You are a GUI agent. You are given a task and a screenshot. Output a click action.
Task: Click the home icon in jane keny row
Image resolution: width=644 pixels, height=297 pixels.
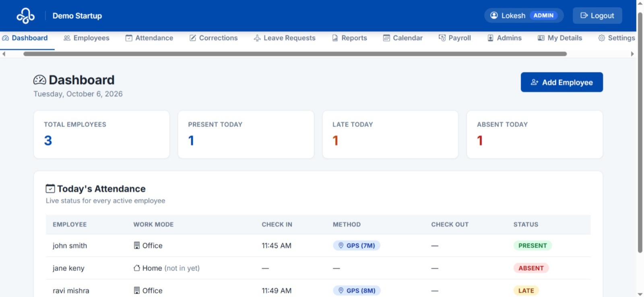tap(137, 268)
